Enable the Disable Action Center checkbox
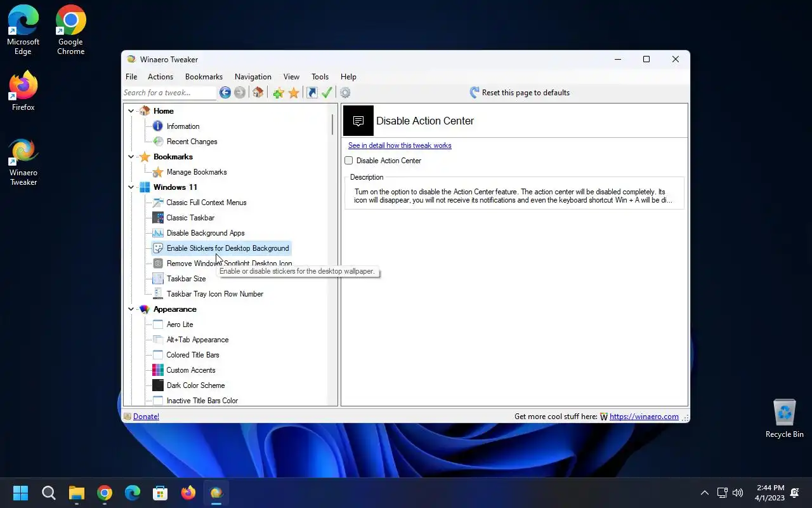 [349, 161]
